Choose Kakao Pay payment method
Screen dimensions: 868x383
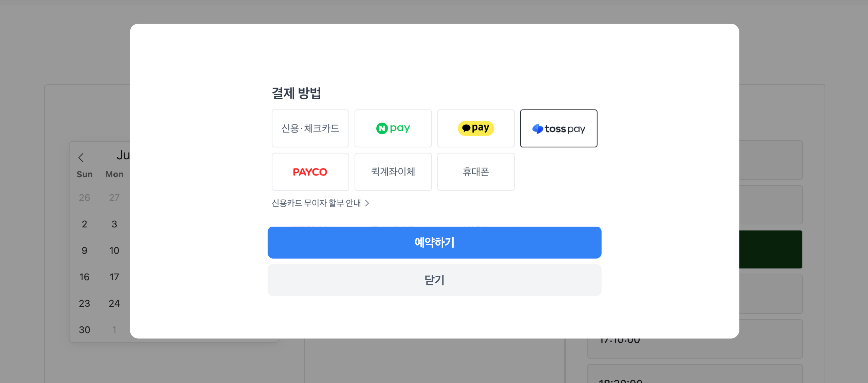[x=476, y=128]
